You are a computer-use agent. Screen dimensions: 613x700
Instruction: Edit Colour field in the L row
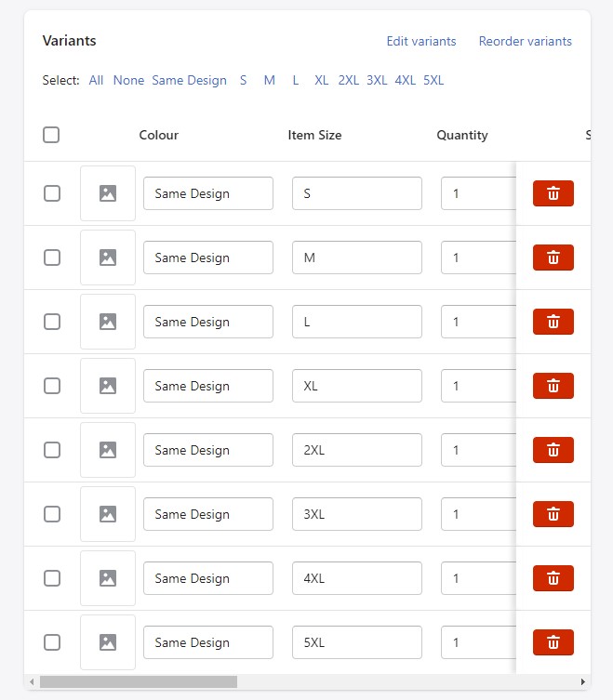(208, 322)
